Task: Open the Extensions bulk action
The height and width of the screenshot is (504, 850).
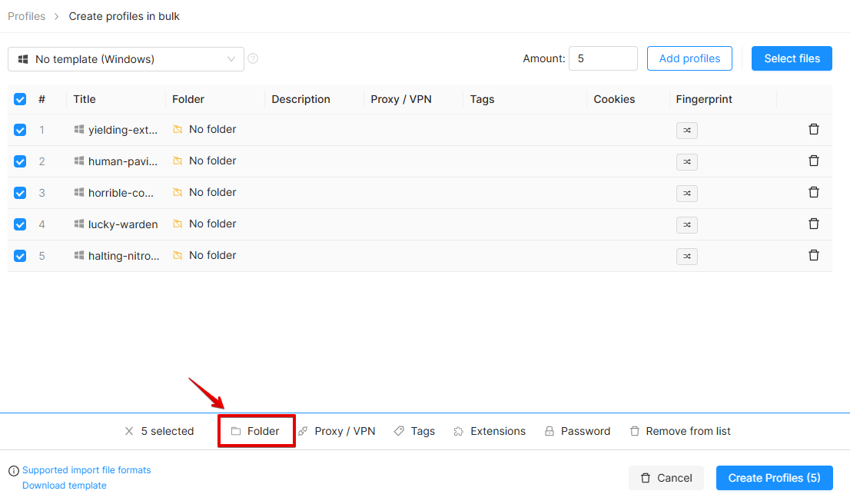Action: click(490, 431)
